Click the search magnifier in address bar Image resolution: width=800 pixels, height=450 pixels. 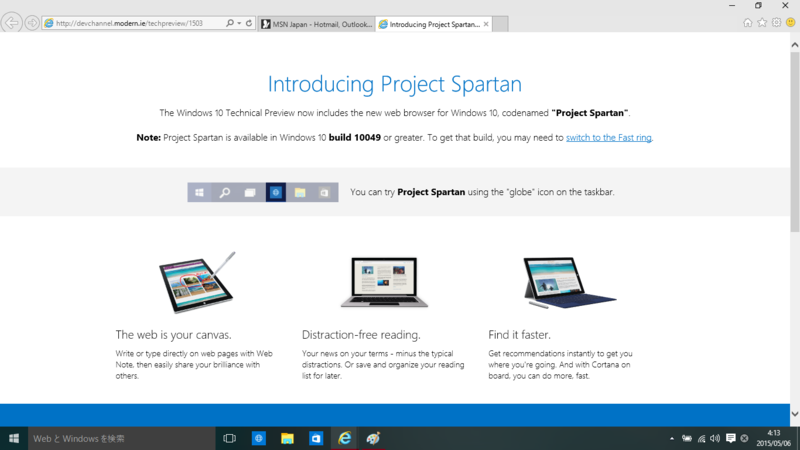click(x=230, y=23)
